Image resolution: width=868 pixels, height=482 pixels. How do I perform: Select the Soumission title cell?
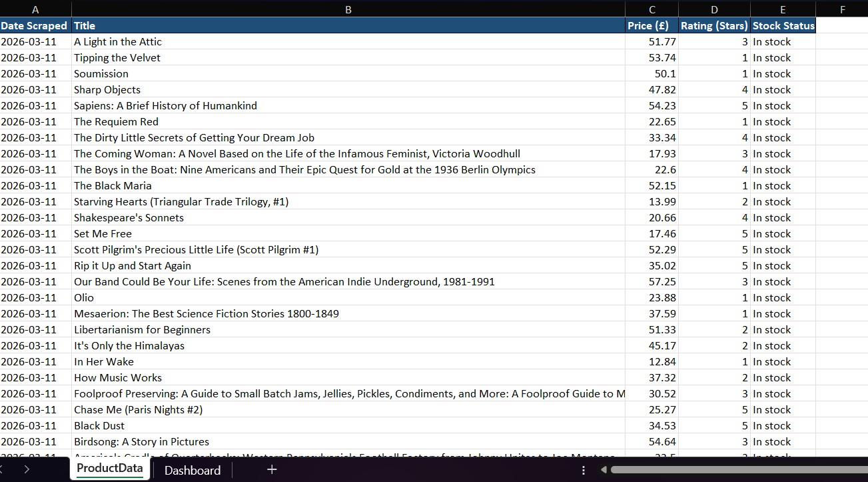[x=348, y=73]
